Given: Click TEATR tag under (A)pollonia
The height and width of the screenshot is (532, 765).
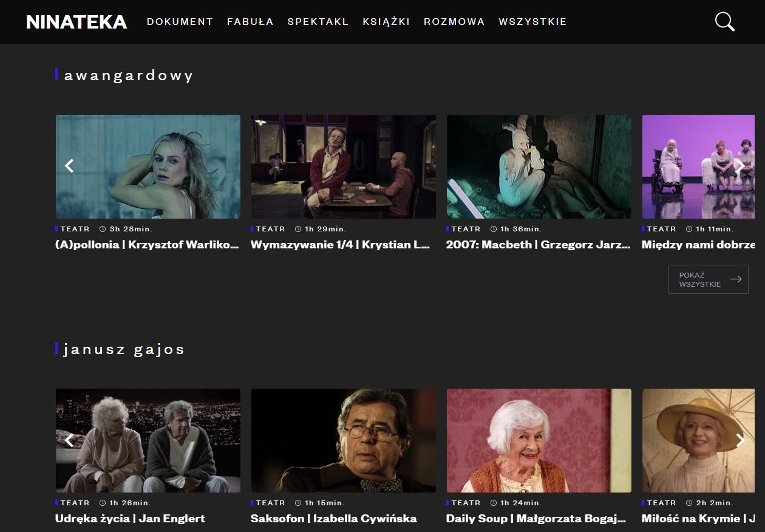Looking at the screenshot, I should click(x=75, y=229).
